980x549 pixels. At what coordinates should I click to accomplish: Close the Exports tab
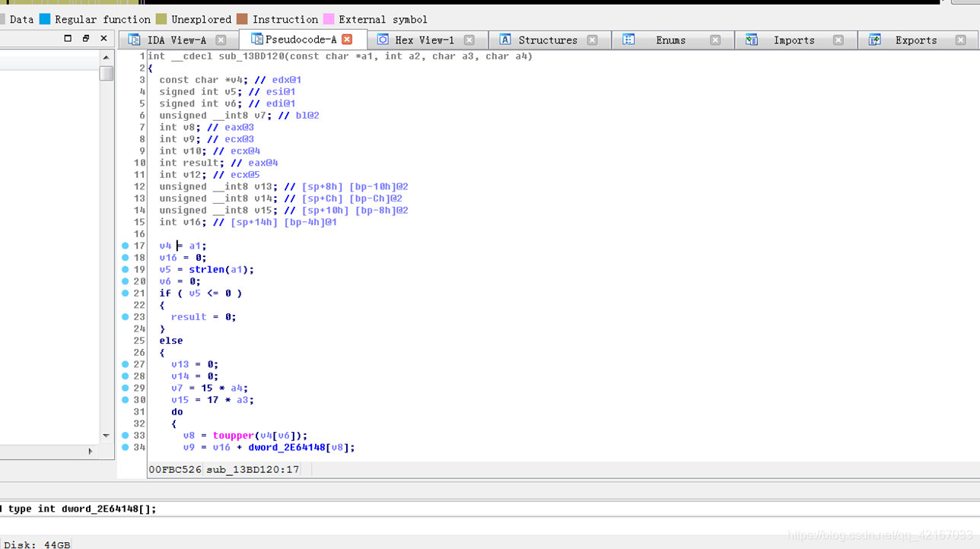960,40
